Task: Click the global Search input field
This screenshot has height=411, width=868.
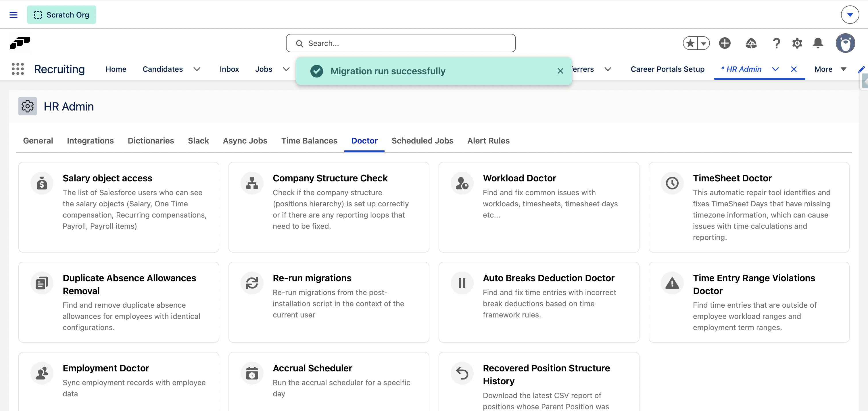Action: click(401, 43)
